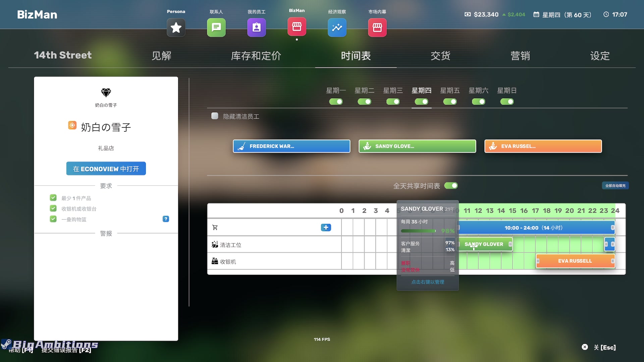The image size is (644, 362).
Task: Disable the all-day shared schedule toggle
Action: pos(451,186)
